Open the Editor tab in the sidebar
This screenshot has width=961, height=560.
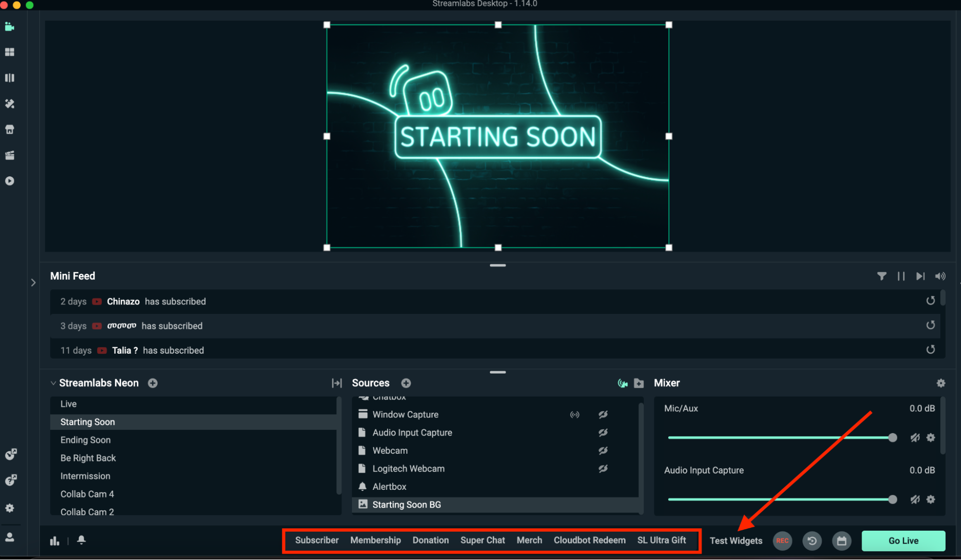coord(10,26)
